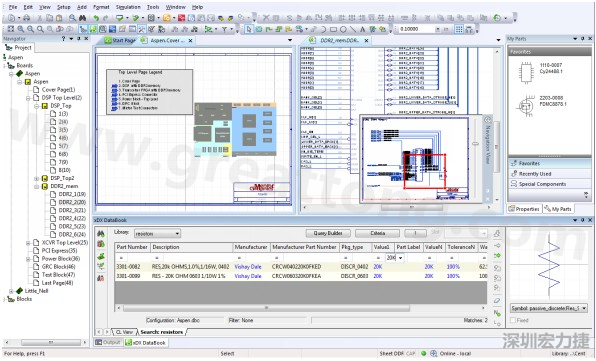Viewport: 596px width, 361px height.
Task: Select the Print icon in the toolbar
Action: (x=26, y=18)
